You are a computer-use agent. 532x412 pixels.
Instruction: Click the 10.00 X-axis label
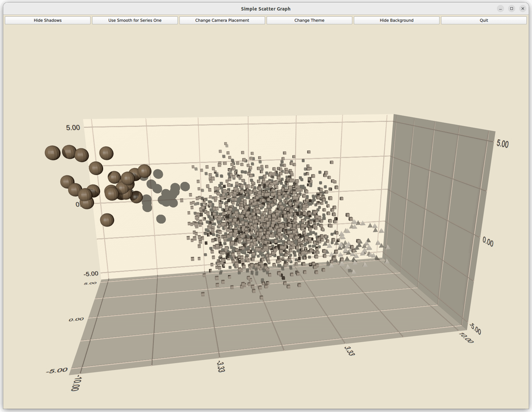466,338
